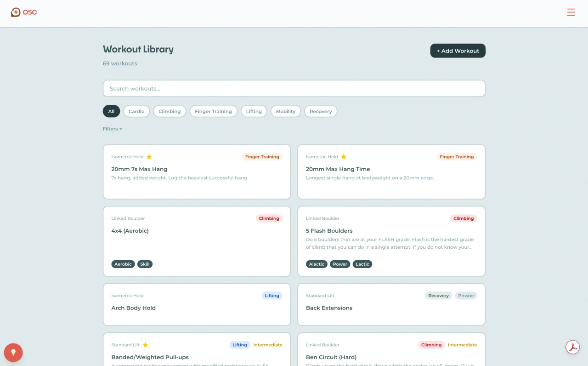Filter workouts by Cardio

136,111
